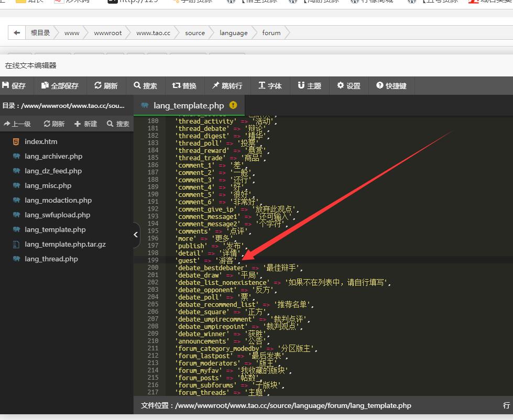
Task: Collapse the file sidebar with chevron handle
Action: click(x=136, y=235)
